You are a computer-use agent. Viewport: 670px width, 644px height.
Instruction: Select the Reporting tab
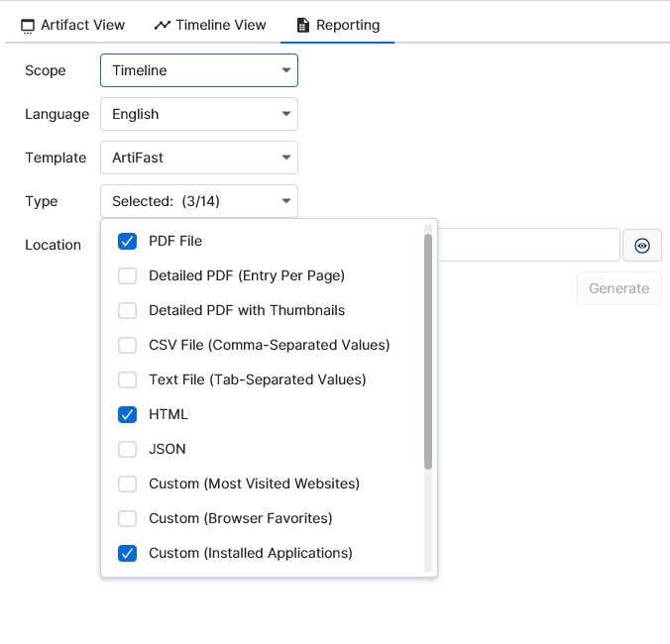pyautogui.click(x=337, y=25)
